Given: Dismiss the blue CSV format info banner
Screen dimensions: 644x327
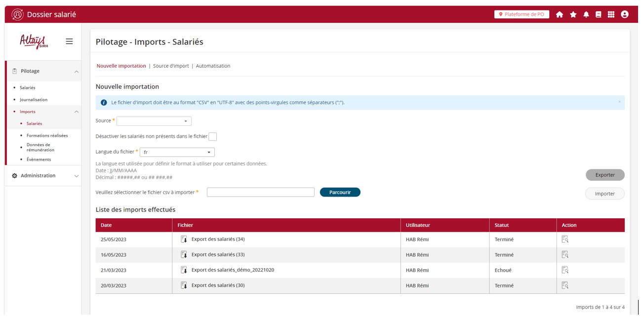Looking at the screenshot, I should tap(619, 102).
